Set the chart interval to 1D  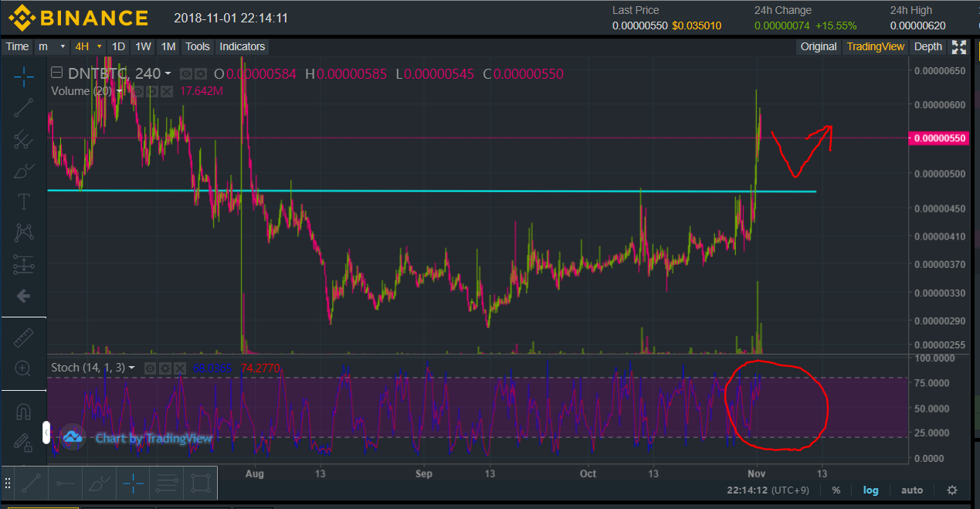[118, 47]
